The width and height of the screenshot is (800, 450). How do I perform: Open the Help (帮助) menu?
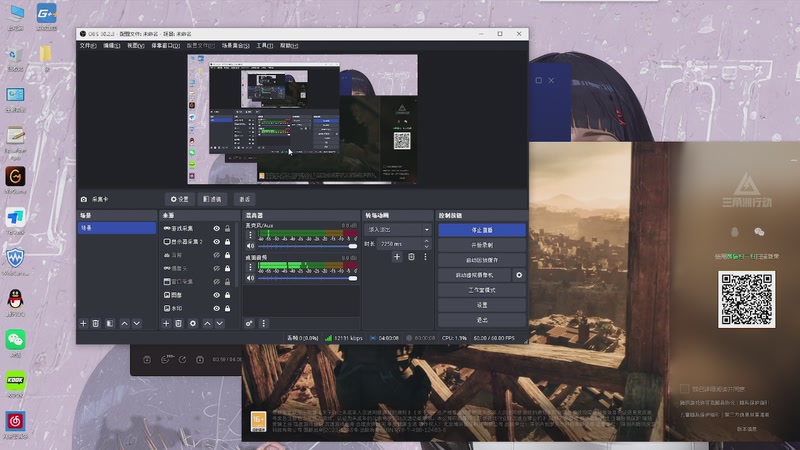[289, 46]
